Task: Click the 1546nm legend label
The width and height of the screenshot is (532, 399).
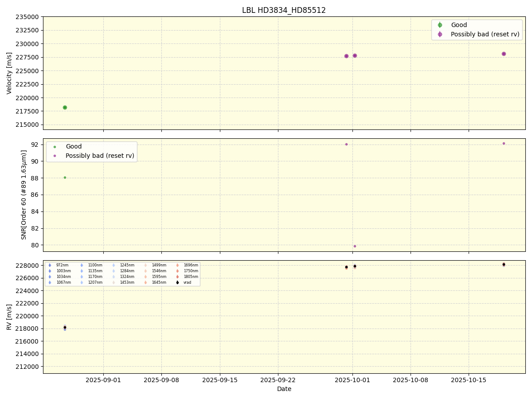Action: click(159, 271)
